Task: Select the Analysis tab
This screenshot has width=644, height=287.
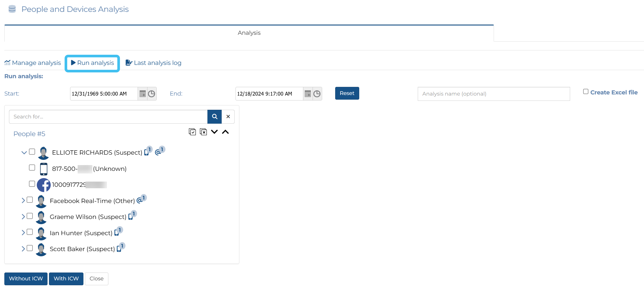Action: (249, 33)
